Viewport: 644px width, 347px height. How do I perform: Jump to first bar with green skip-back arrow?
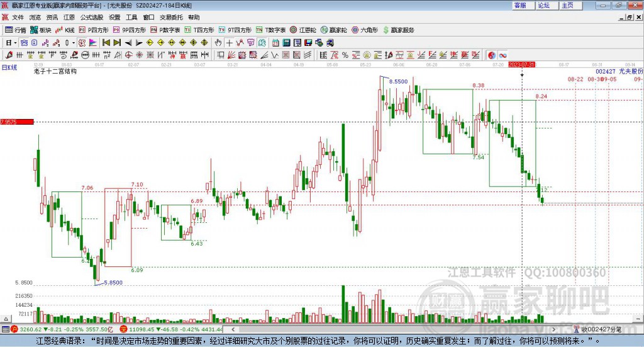(106, 43)
